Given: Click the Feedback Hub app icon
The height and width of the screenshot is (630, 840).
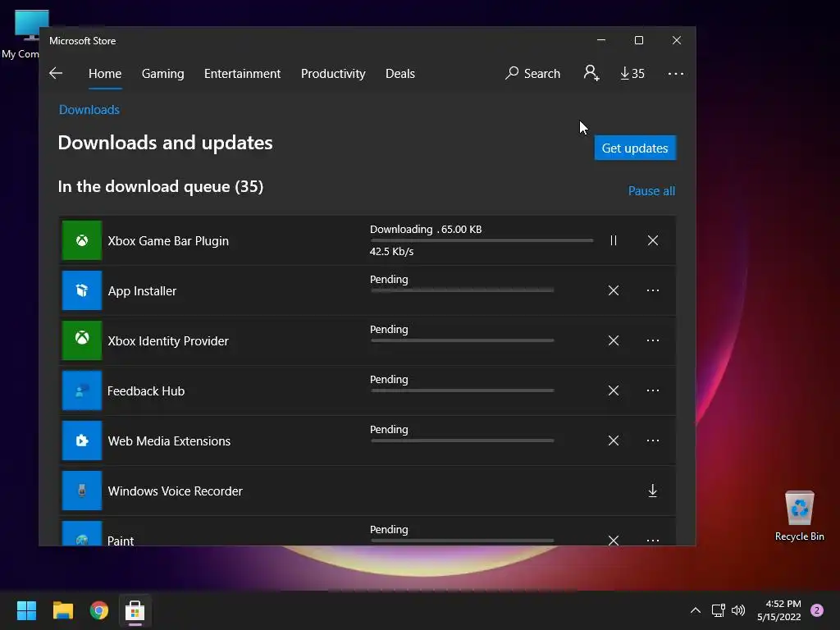Looking at the screenshot, I should pos(82,390).
